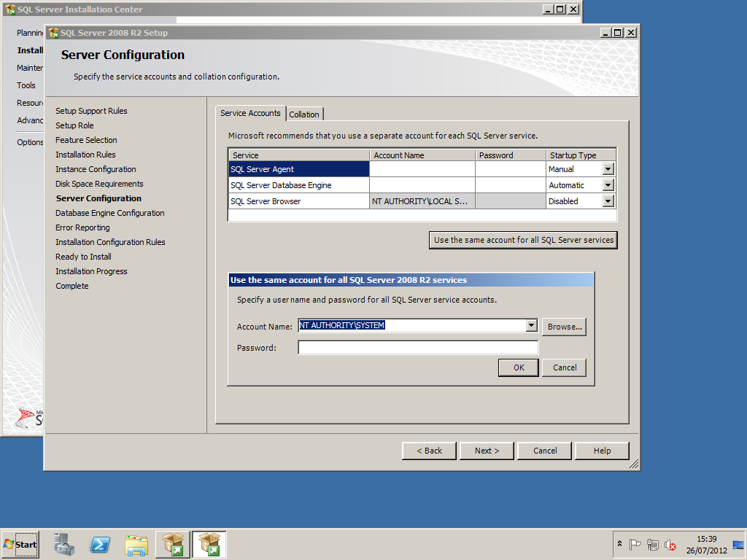
Task: Show the desktop using the taskbar corner button
Action: 738,544
